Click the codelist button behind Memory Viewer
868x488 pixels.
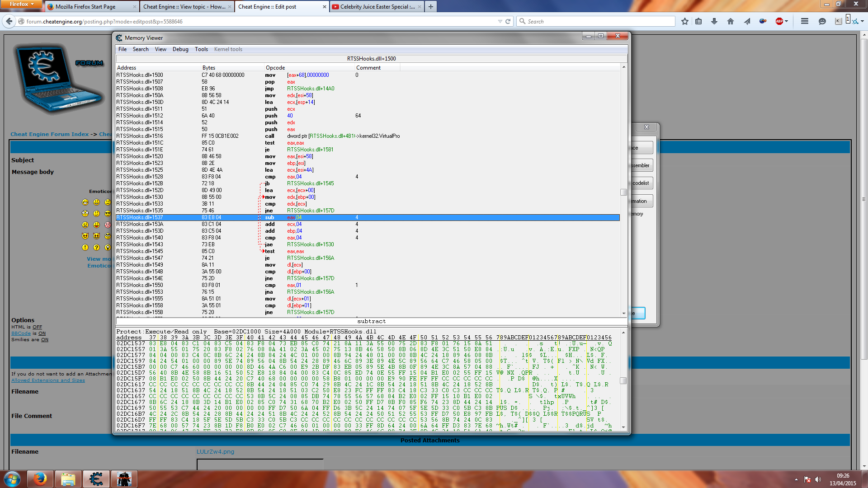(641, 183)
